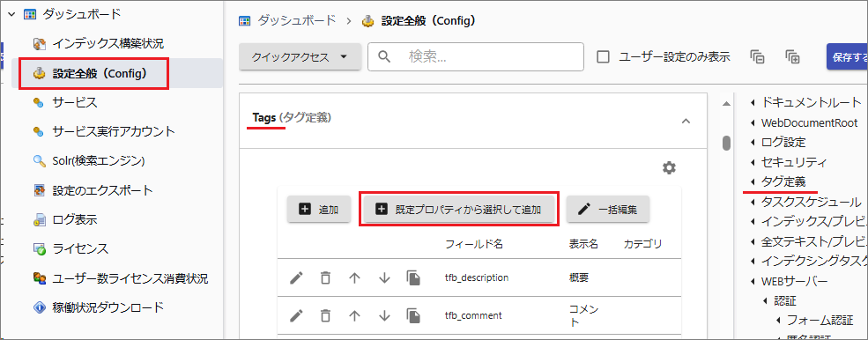Click the カテゴリ column header
The width and height of the screenshot is (868, 340).
tap(642, 244)
